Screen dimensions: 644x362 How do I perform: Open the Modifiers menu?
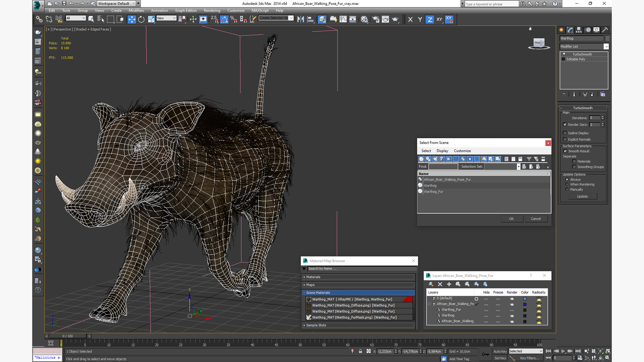[136, 10]
